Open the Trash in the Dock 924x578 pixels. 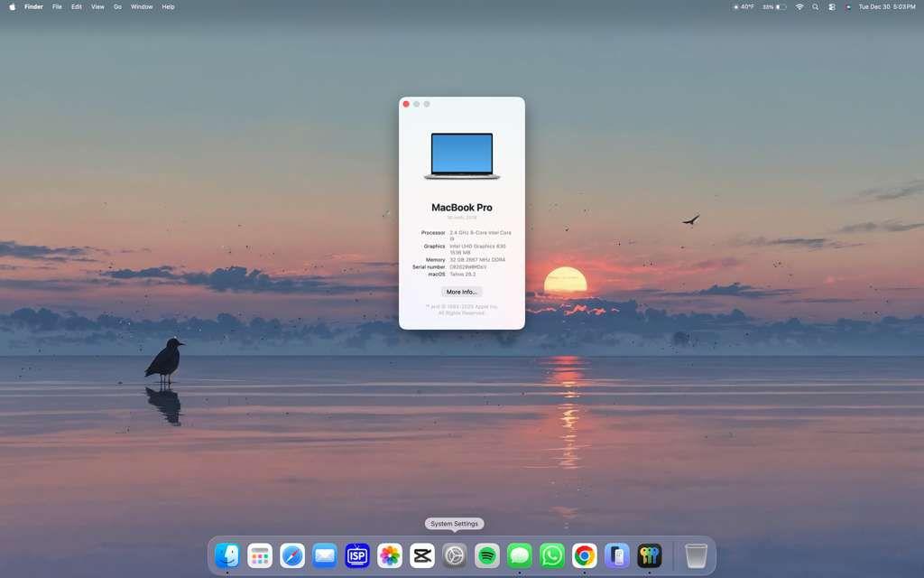point(696,555)
